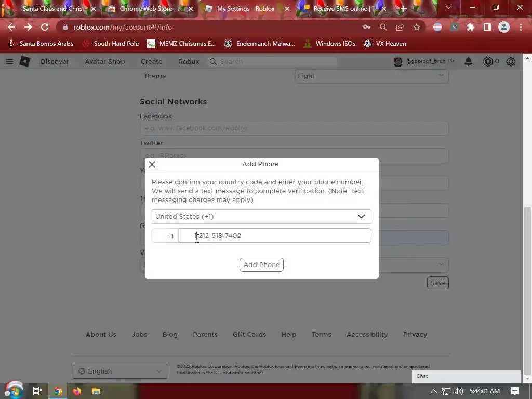Open Task View on the taskbar

[37, 391]
